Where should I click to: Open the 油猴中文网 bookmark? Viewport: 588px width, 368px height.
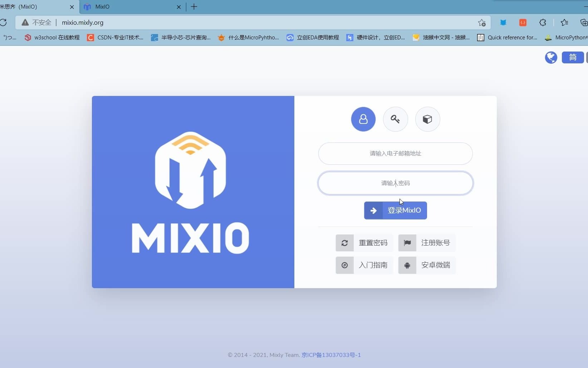tap(441, 38)
